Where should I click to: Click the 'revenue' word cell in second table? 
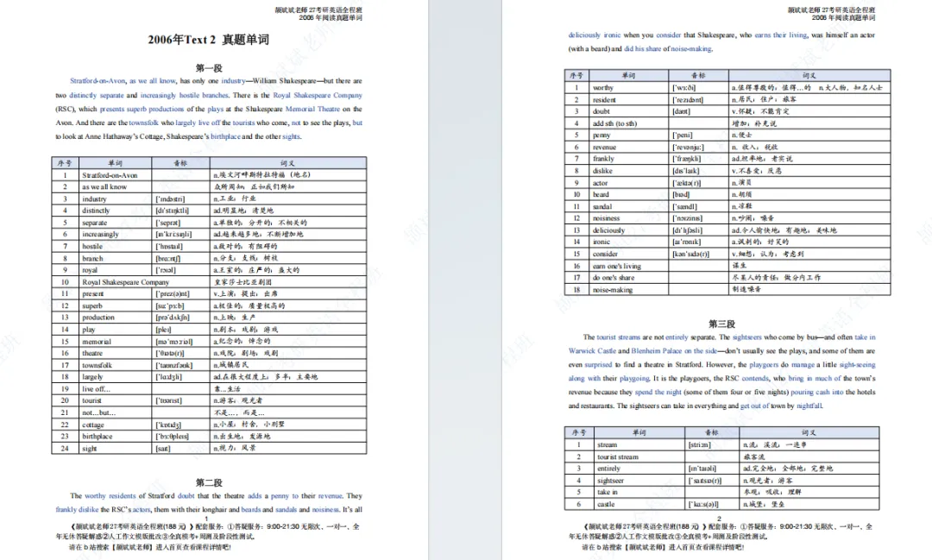629,147
